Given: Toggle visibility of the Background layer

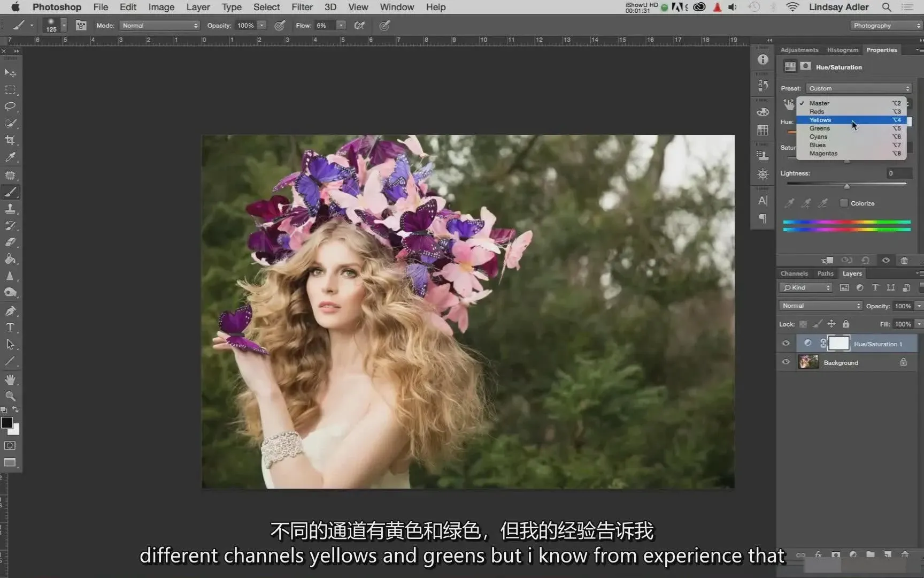Looking at the screenshot, I should pos(786,362).
